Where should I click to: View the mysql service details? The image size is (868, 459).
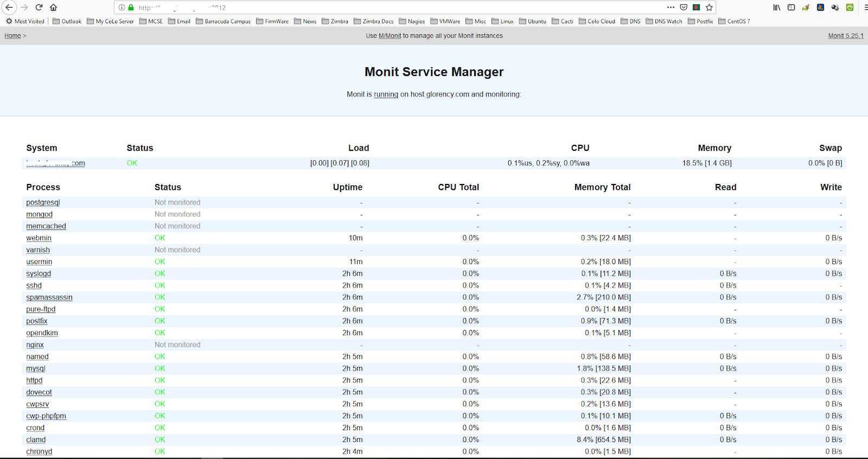click(36, 369)
